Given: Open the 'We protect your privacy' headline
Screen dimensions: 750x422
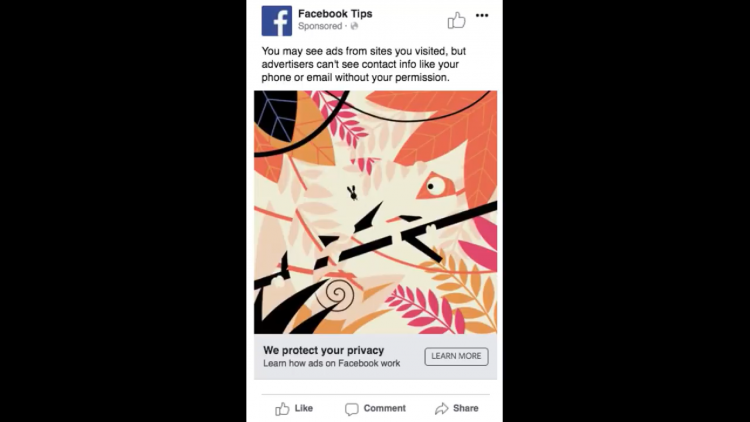Looking at the screenshot, I should 323,350.
